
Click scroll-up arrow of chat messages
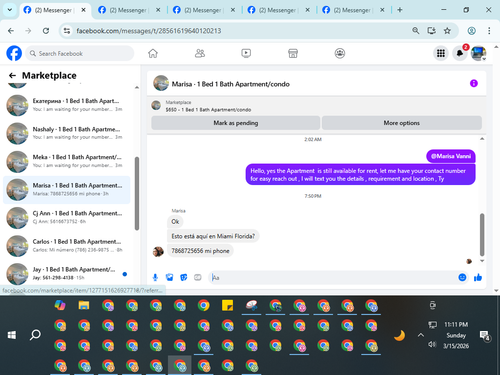tap(482, 139)
